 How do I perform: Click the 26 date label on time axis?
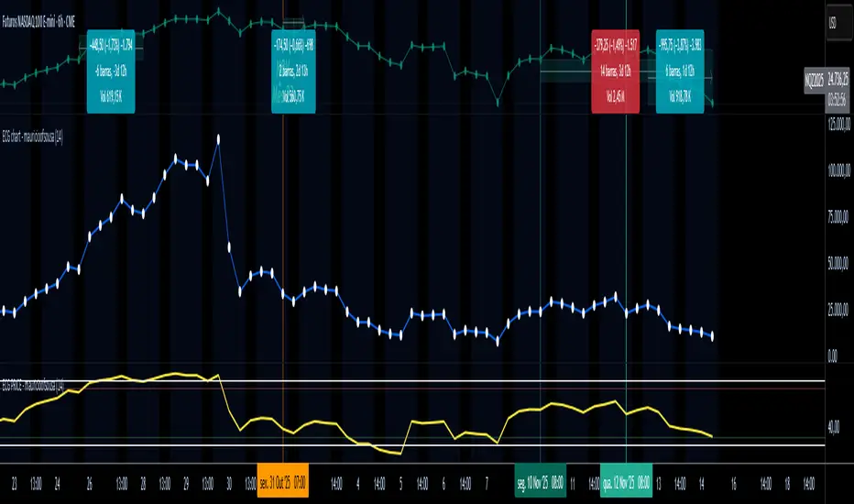click(90, 483)
